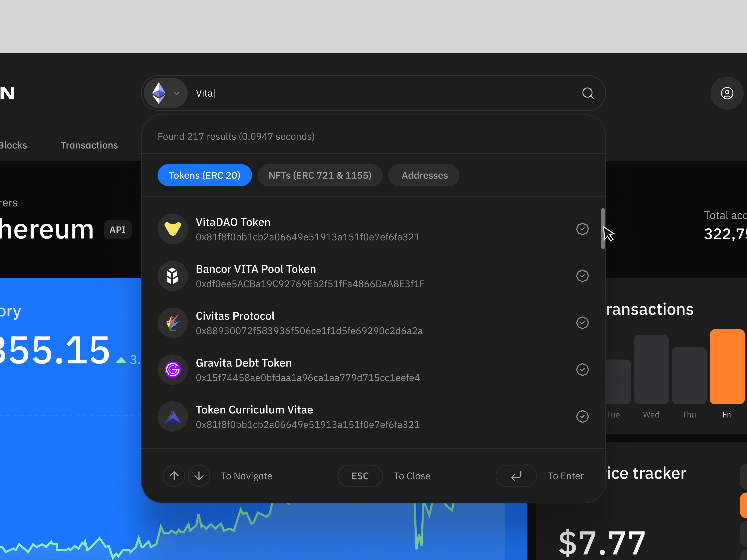747x560 pixels.
Task: Click the Civitas Protocol logo
Action: (173, 323)
